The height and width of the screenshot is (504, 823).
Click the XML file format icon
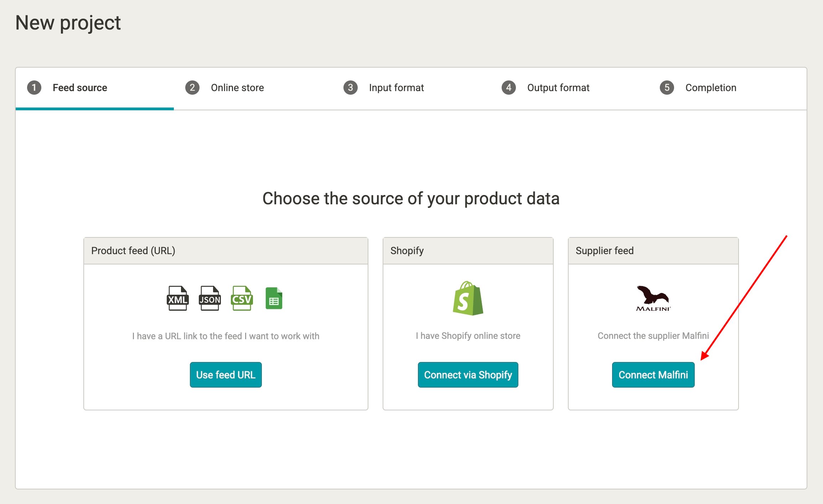coord(178,298)
